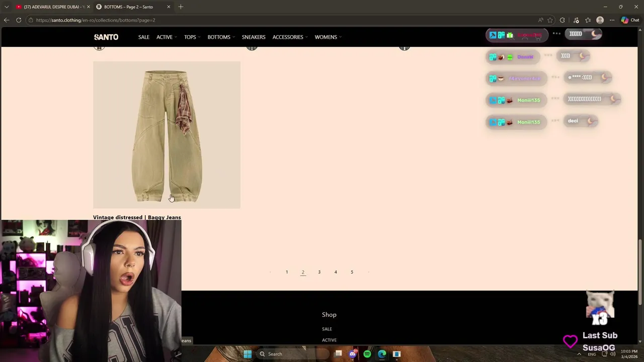Expand the ACTIVE navigation dropdown

pos(166,37)
